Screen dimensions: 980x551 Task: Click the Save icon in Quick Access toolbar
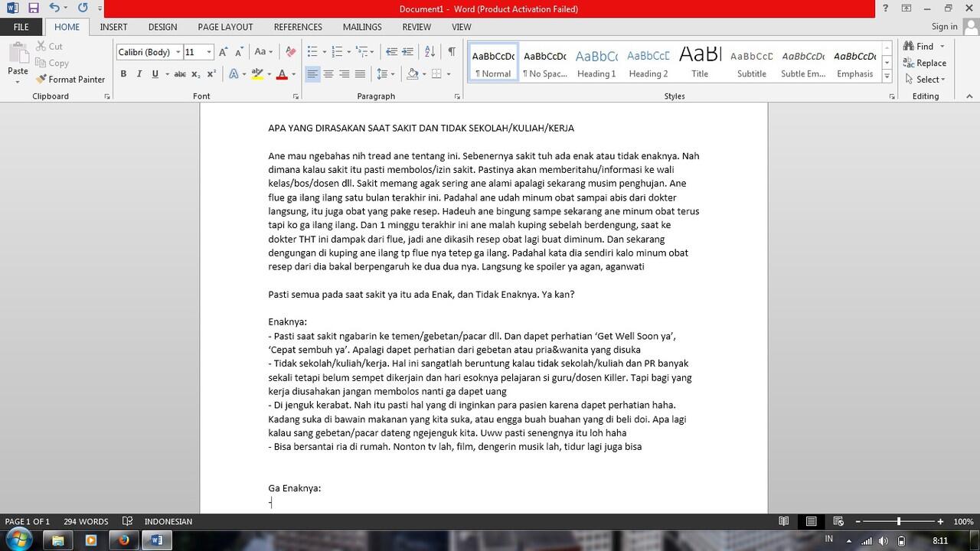[x=33, y=8]
